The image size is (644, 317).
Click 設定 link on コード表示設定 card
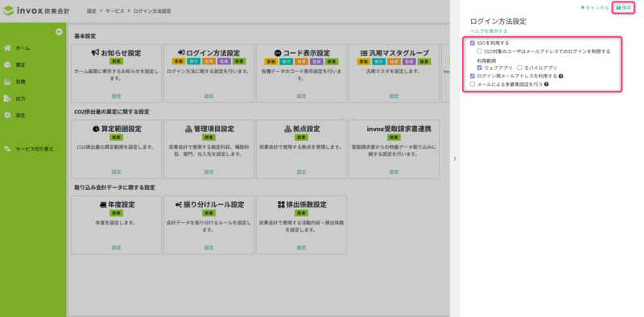pos(301,96)
